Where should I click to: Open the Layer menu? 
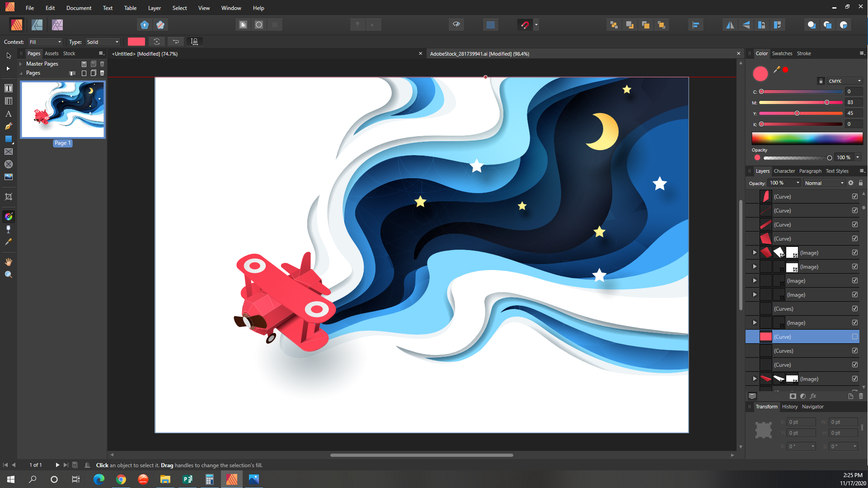(154, 8)
